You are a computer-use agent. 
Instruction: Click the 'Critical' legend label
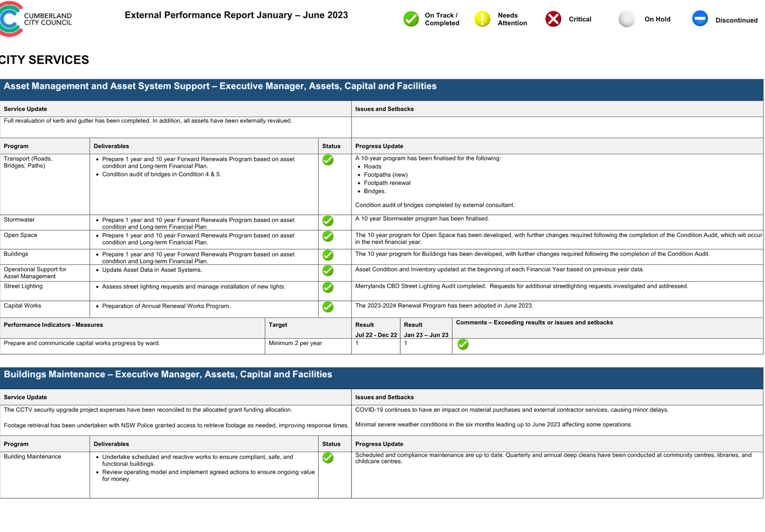580,19
